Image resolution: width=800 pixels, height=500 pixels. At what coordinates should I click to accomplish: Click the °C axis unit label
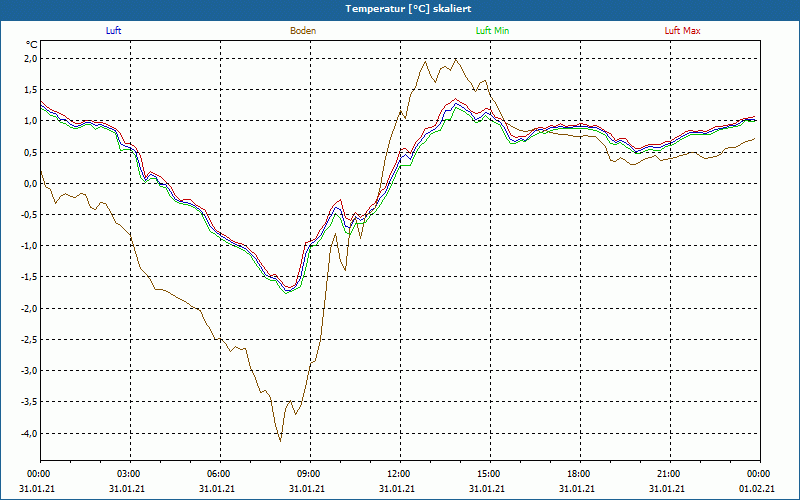click(32, 45)
